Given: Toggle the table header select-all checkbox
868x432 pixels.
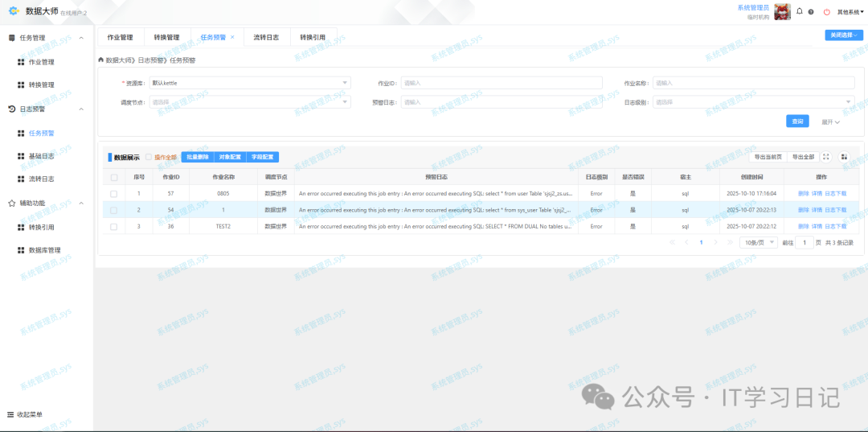Looking at the screenshot, I should coord(114,177).
